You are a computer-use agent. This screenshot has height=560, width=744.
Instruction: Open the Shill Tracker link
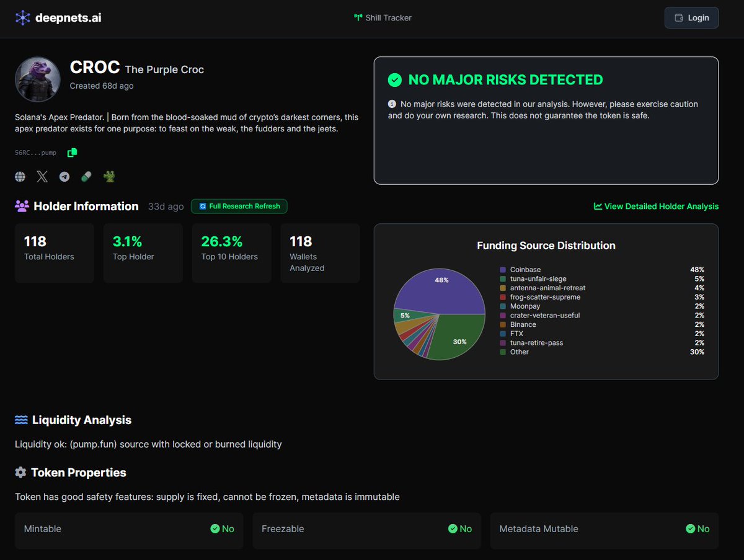[383, 17]
